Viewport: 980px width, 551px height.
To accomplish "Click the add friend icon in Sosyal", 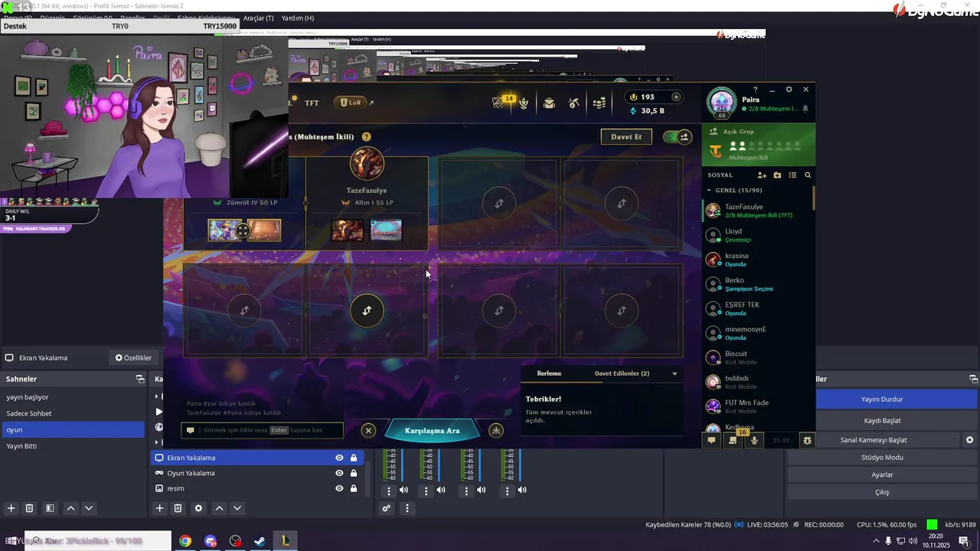I will tap(762, 175).
